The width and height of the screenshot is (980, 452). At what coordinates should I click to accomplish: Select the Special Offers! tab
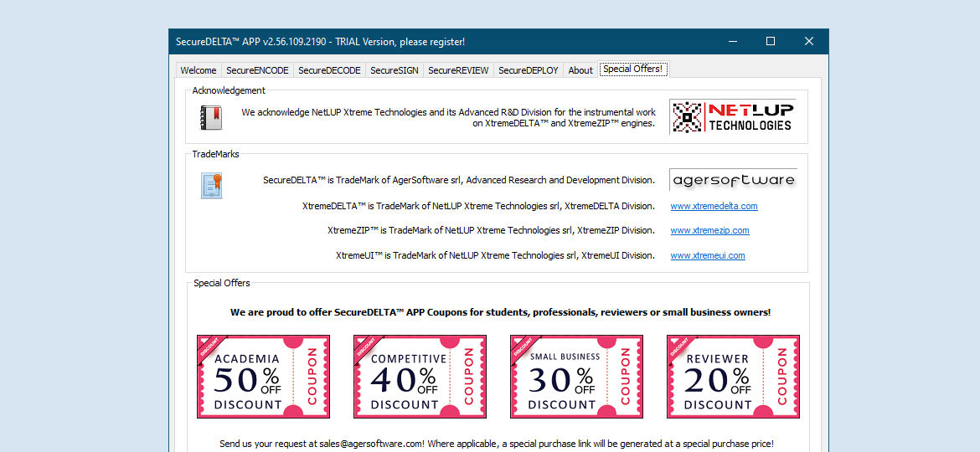tap(633, 69)
